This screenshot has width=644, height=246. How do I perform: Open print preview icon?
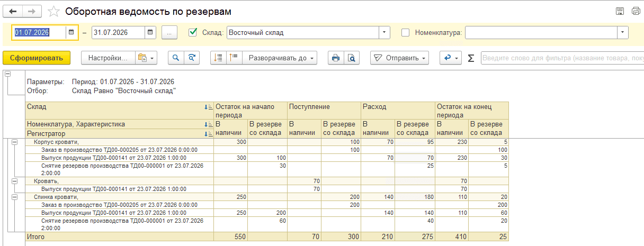[351, 58]
